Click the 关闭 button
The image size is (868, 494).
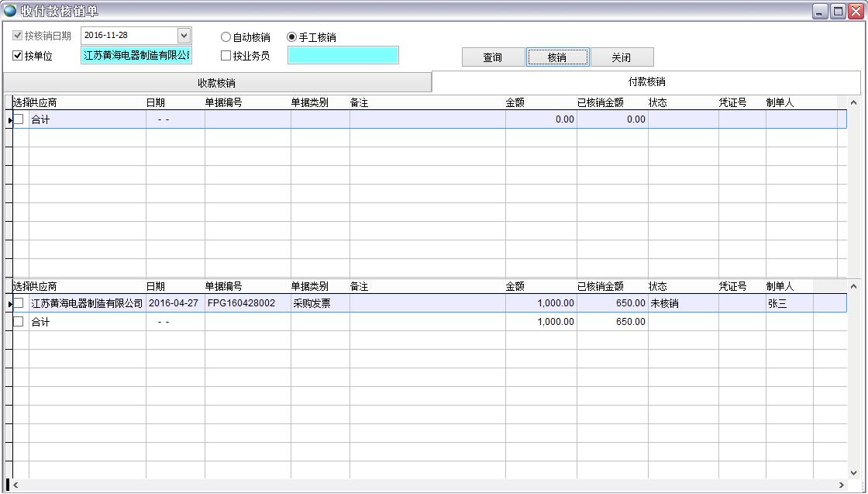pyautogui.click(x=623, y=57)
